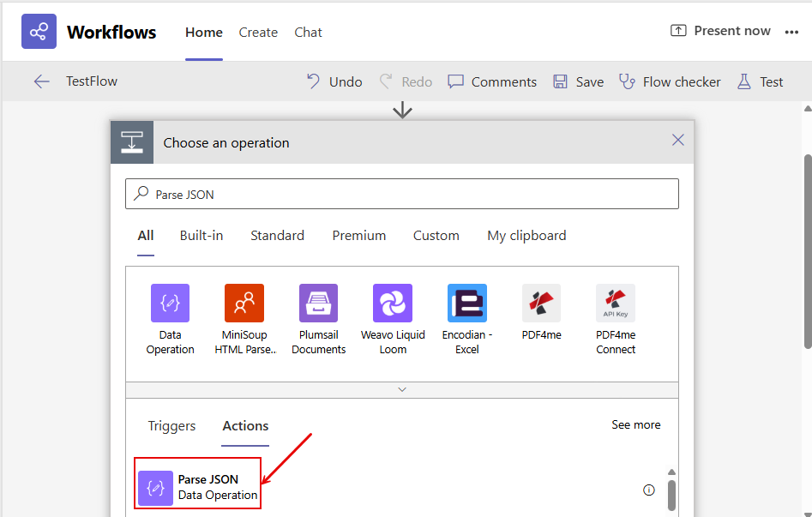Close the Choose an operation panel
This screenshot has height=517, width=812.
(677, 140)
